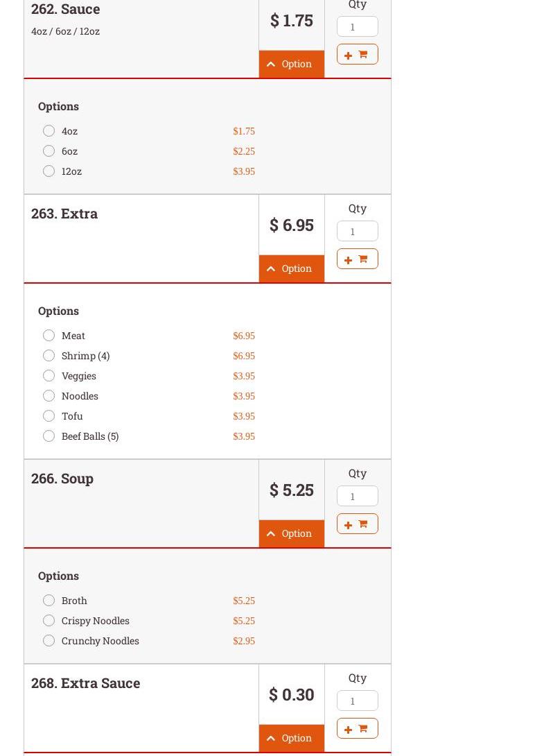
Task: Add 268. Extra Sauce to cart
Action: coord(357,728)
